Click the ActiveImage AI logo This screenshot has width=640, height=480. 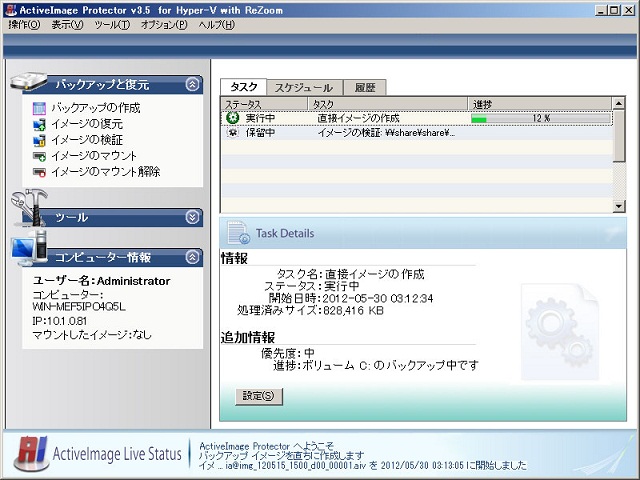tap(31, 453)
